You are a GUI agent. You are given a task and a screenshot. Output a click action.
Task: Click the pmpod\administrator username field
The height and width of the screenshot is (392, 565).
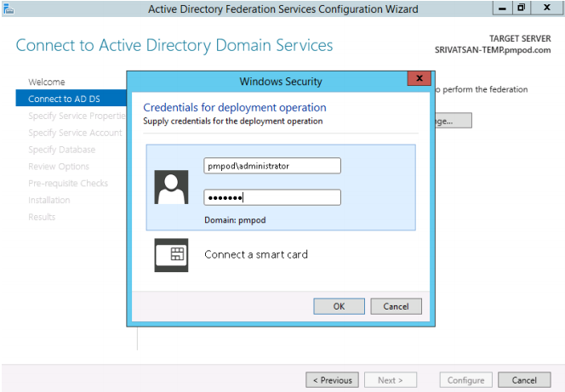click(272, 166)
